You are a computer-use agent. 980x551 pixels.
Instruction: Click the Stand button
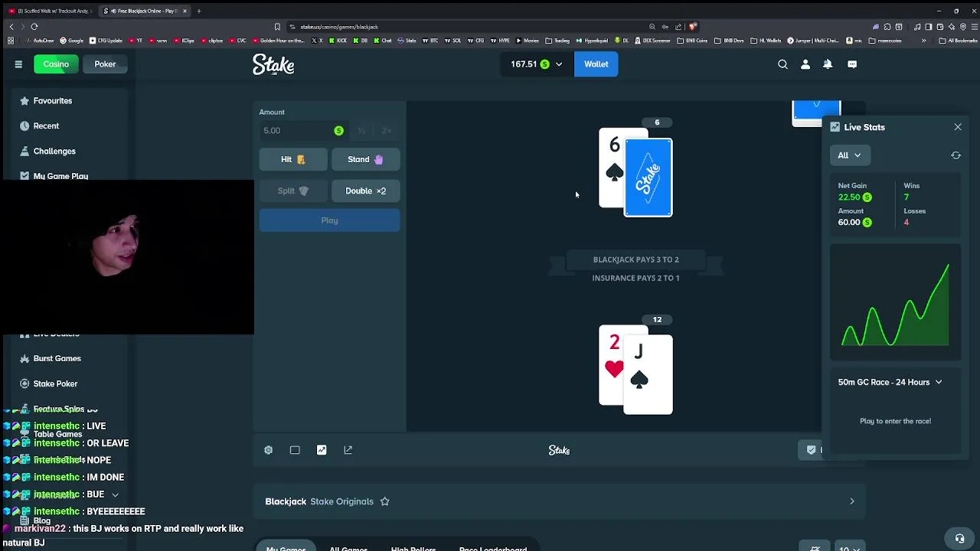[365, 159]
